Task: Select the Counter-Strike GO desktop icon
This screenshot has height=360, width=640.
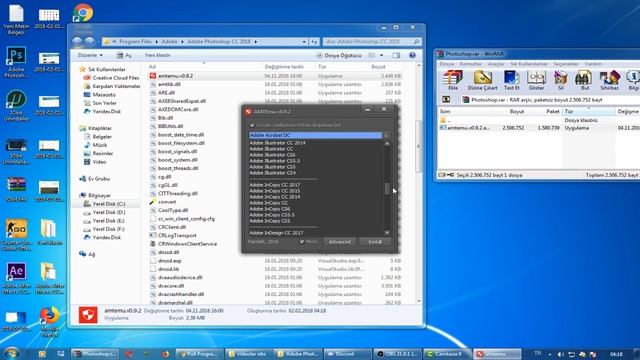Action: pyautogui.click(x=16, y=233)
